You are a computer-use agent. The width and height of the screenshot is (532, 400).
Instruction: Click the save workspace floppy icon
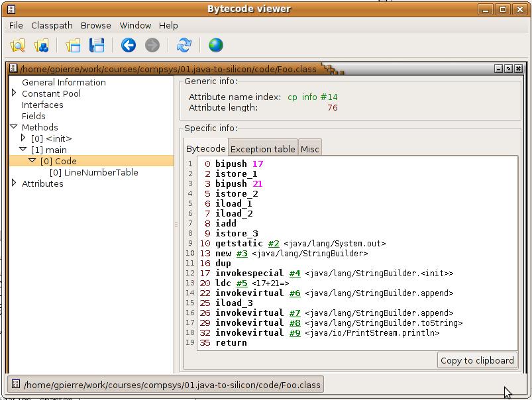pyautogui.click(x=97, y=45)
